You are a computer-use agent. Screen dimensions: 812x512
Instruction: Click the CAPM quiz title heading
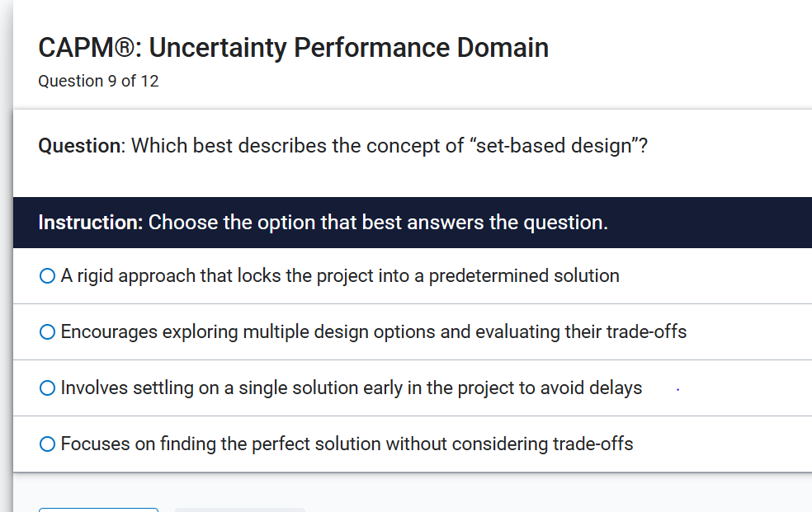coord(293,47)
